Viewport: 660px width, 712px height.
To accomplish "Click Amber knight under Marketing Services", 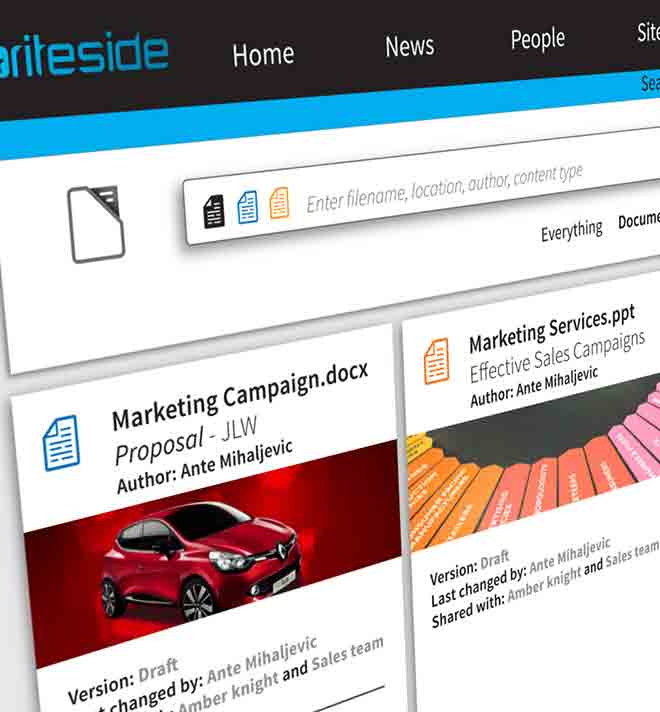I will click(544, 585).
